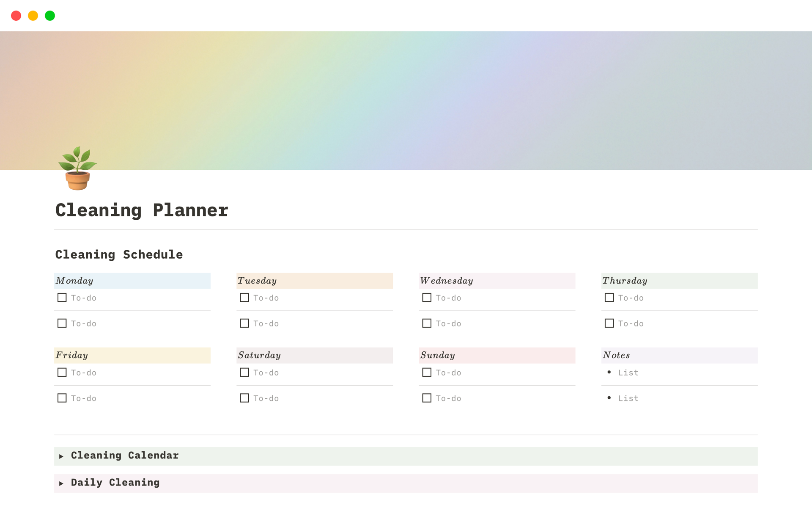Check the first Monday to-do checkbox
The height and width of the screenshot is (508, 812).
coord(62,298)
